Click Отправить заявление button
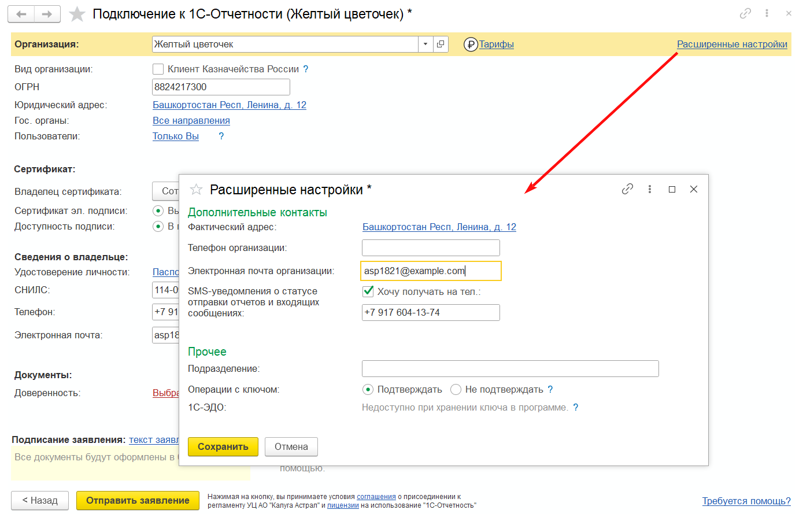The image size is (803, 532). click(x=138, y=501)
